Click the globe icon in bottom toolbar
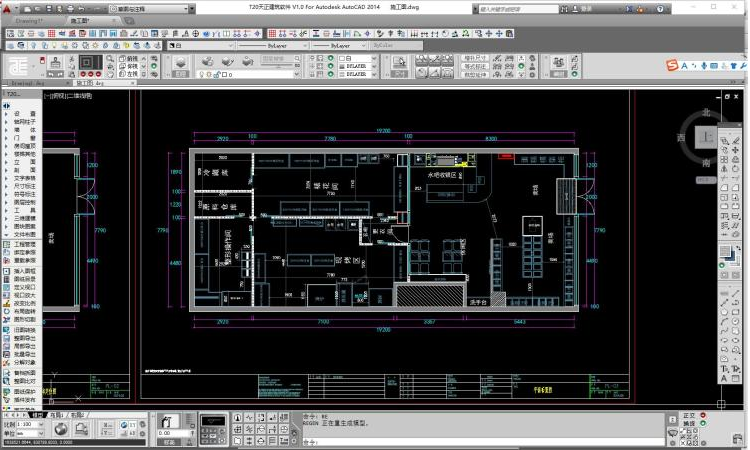750x450 pixels. [60, 429]
